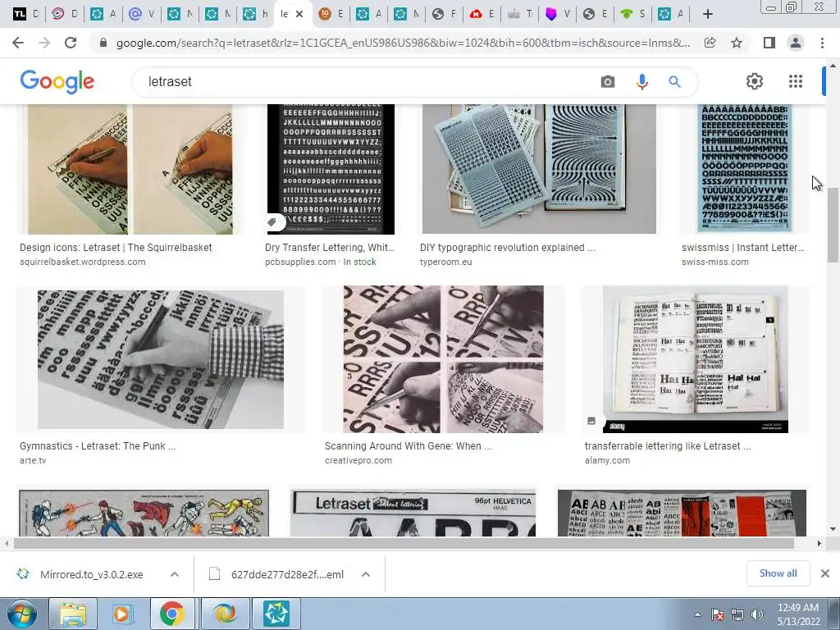Open the 'Scanning Around With Gene' thumbnail
840x630 pixels.
click(x=443, y=359)
